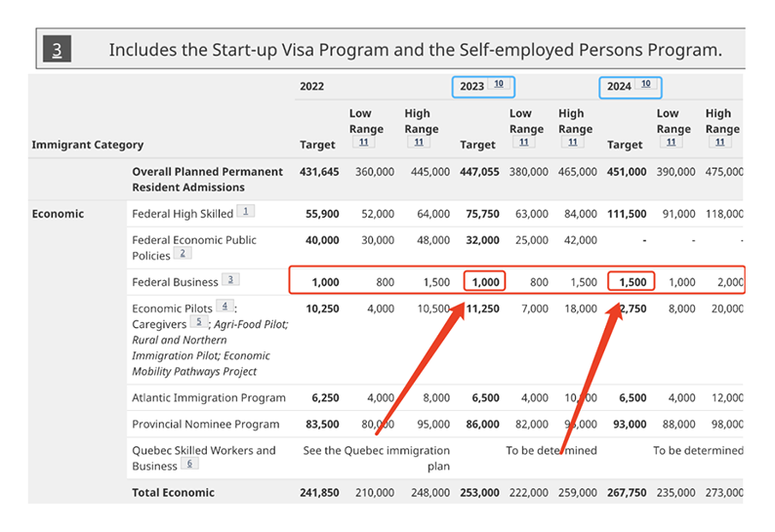Click the Immigrant Category column header
Viewport: 775px width, 532px height.
click(88, 144)
